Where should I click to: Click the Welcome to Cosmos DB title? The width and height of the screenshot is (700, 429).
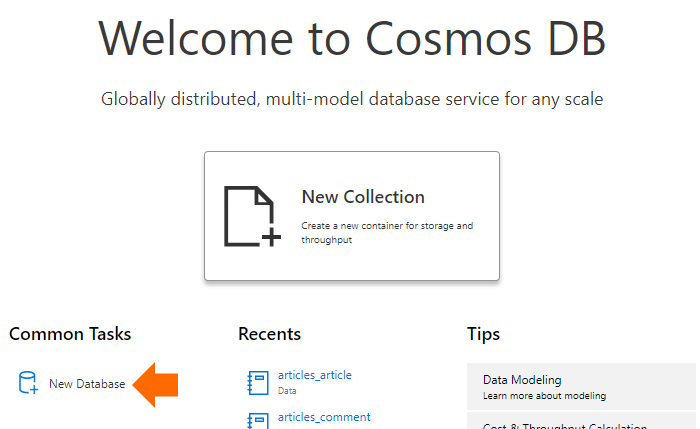352,38
